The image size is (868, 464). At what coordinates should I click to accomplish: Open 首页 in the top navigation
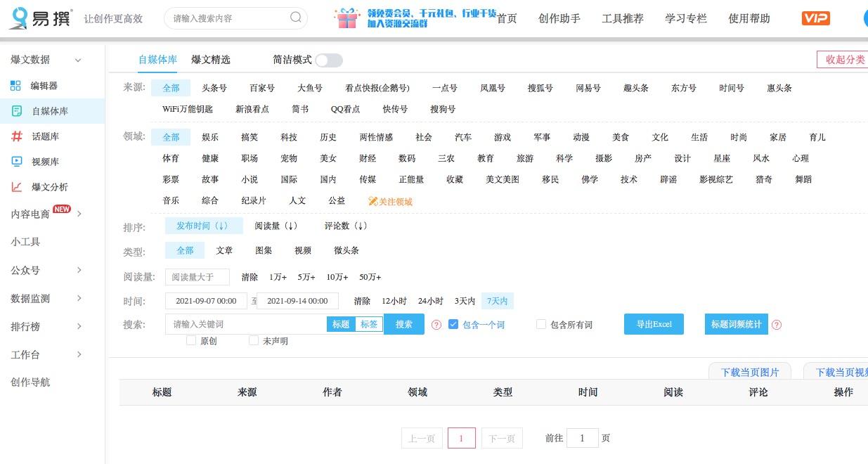(507, 18)
